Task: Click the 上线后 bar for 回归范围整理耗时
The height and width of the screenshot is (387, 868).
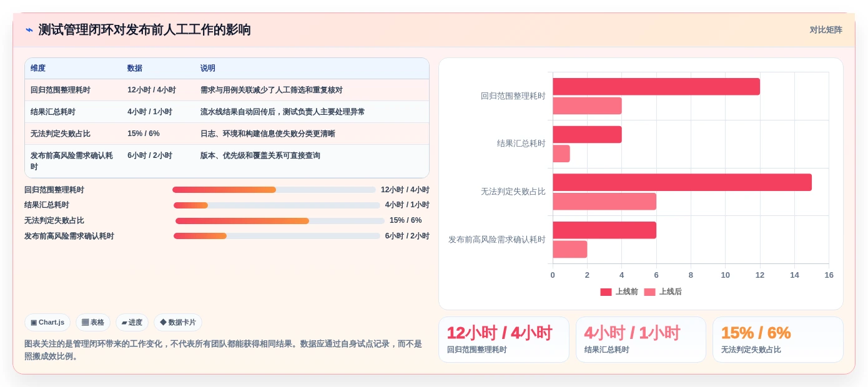Action: coord(587,105)
